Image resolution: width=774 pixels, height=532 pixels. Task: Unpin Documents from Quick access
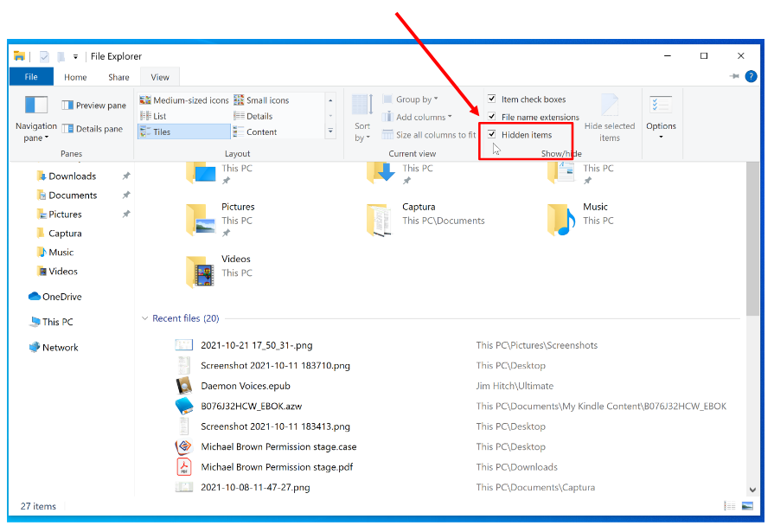126,195
